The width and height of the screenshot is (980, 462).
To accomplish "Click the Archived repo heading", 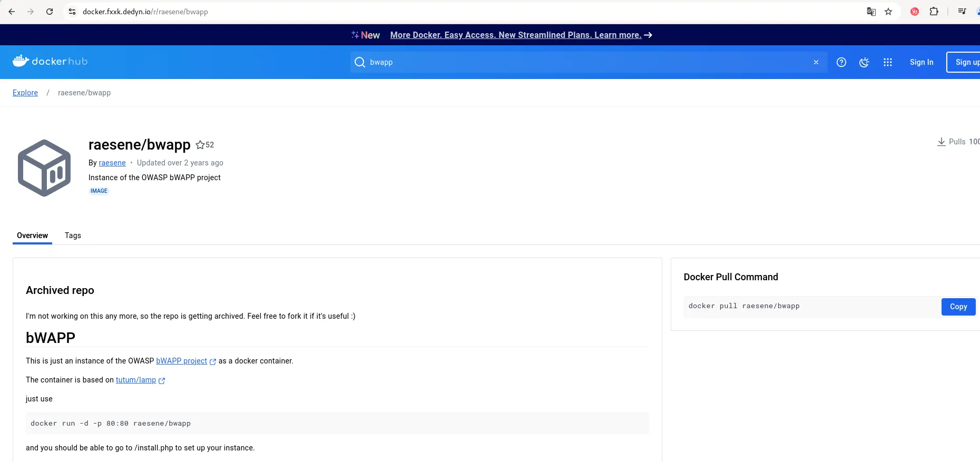I will pyautogui.click(x=60, y=290).
